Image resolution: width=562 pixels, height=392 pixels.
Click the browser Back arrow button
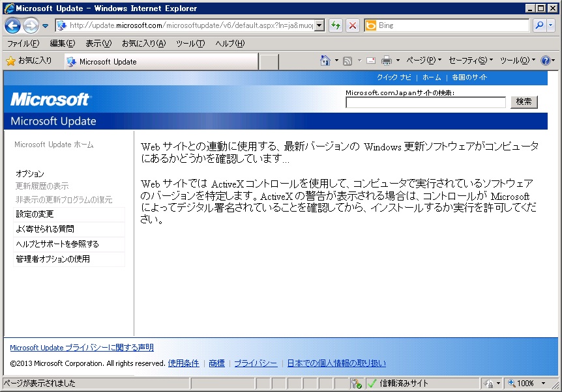pos(12,25)
